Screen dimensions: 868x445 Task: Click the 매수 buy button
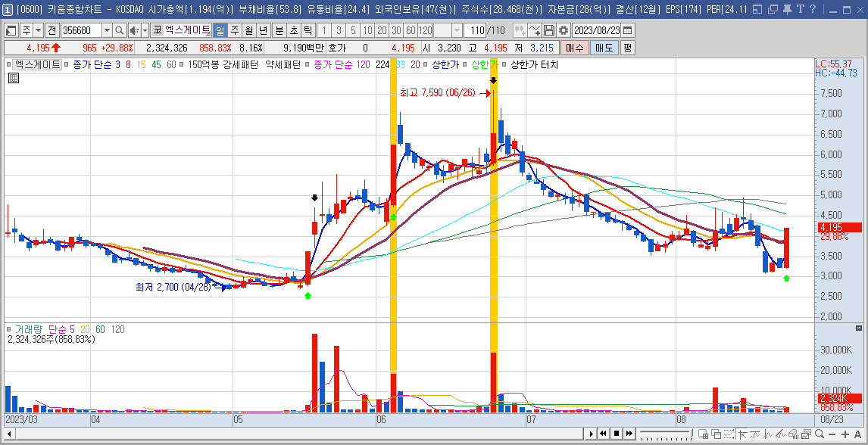573,48
